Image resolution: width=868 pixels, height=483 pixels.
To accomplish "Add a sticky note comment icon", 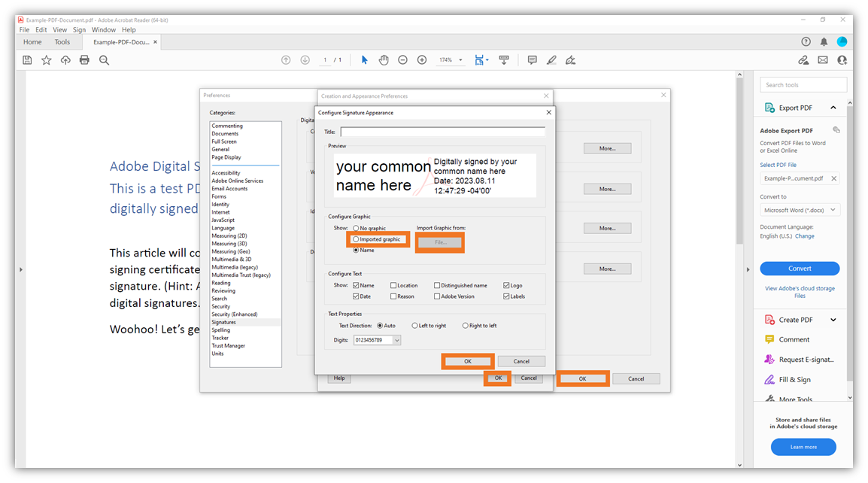I will pos(532,60).
